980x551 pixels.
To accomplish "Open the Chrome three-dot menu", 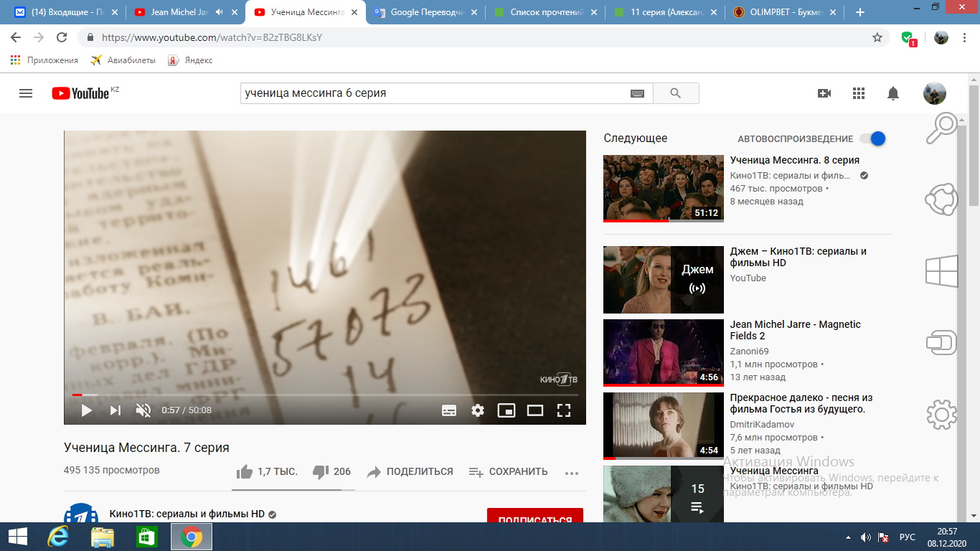I will click(x=965, y=37).
